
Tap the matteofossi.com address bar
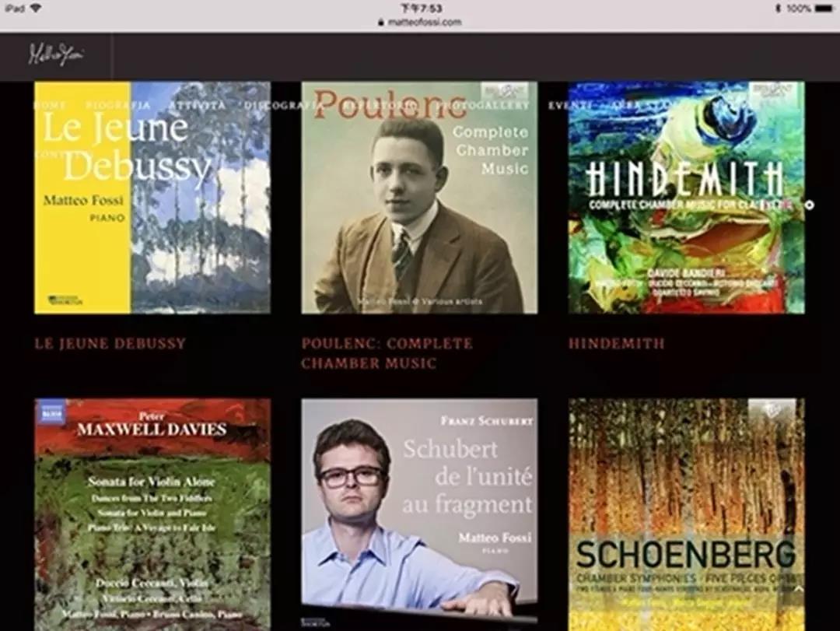click(420, 22)
